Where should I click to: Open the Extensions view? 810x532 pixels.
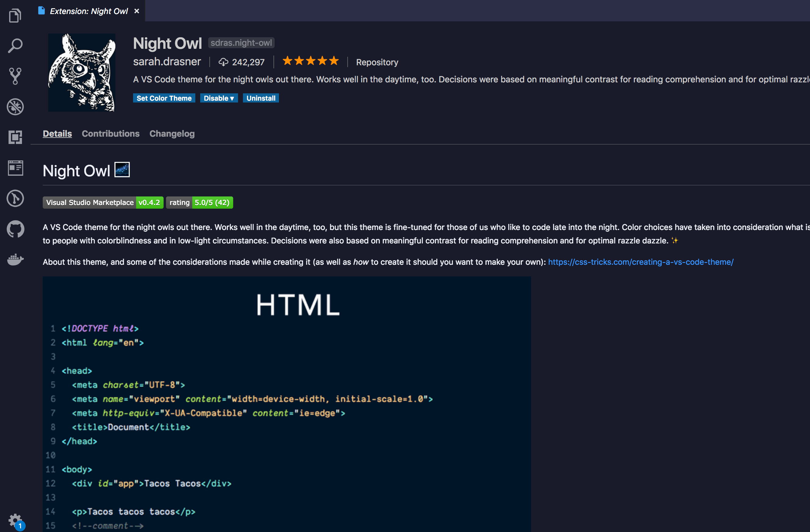[x=15, y=137]
